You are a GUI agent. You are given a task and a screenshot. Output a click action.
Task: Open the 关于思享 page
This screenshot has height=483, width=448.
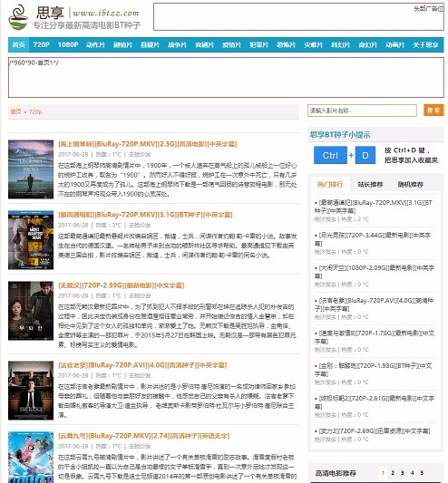tap(425, 45)
